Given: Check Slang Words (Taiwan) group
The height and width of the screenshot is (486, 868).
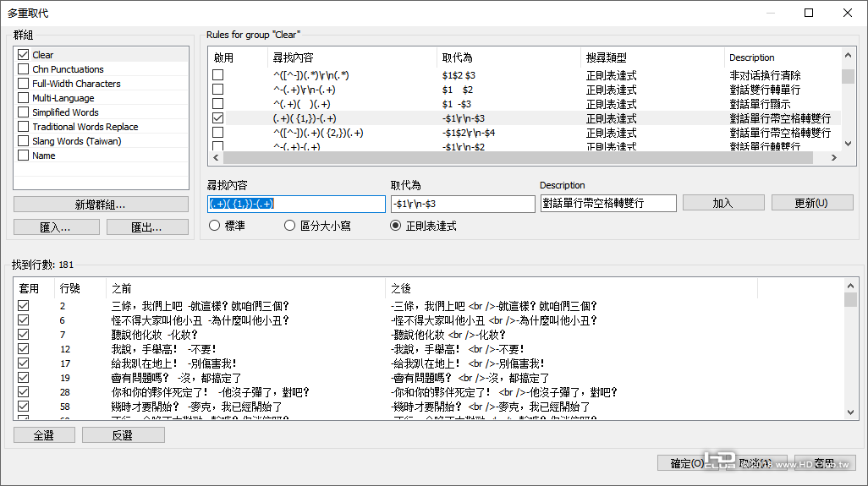Looking at the screenshot, I should point(23,141).
